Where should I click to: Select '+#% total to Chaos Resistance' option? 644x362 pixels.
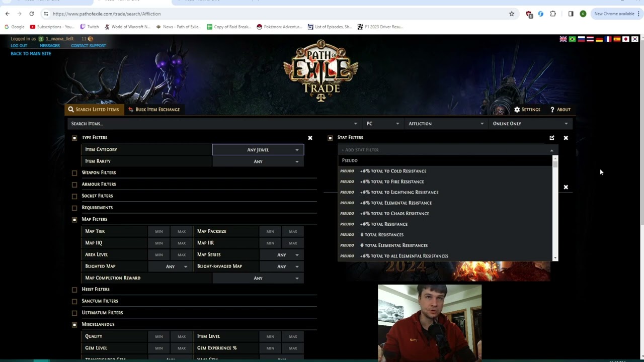(x=445, y=214)
